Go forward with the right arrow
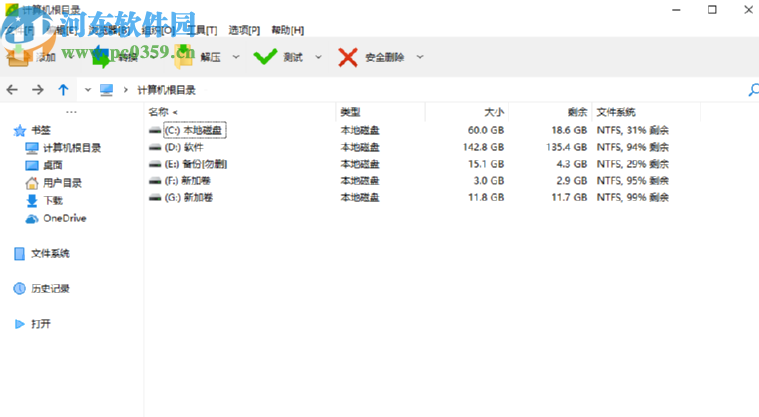Viewport: 759px width, 417px height. [x=38, y=90]
